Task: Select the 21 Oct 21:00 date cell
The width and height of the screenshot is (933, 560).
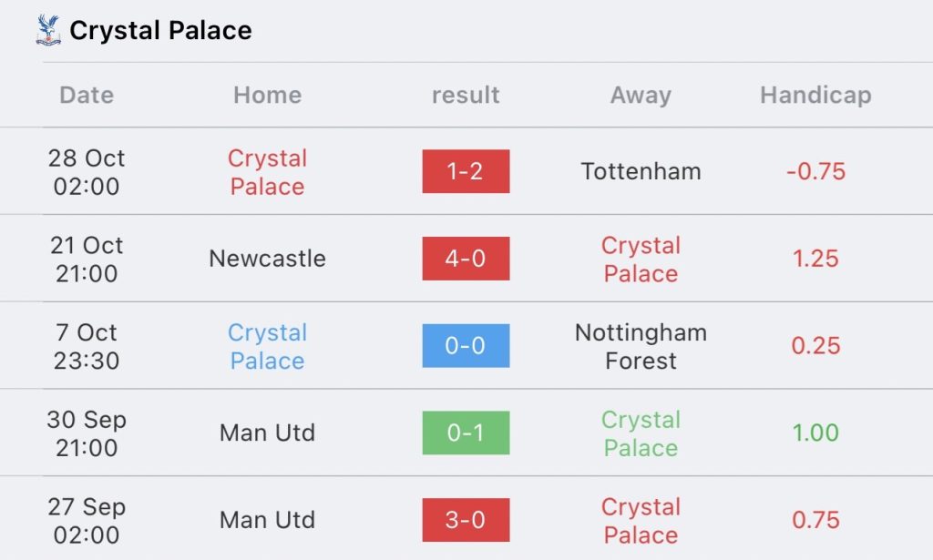Action: click(87, 259)
